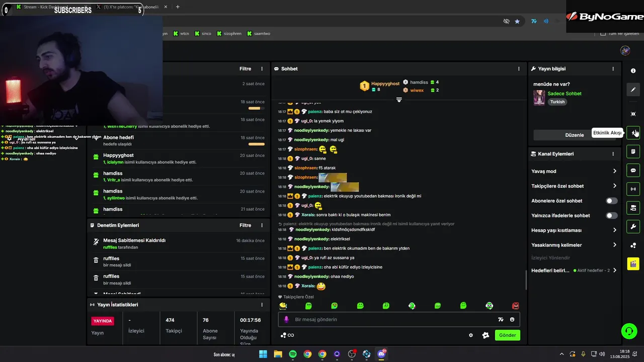This screenshot has width=644, height=362.
Task: Open the yellow clapperboard clip icon
Action: (x=633, y=264)
